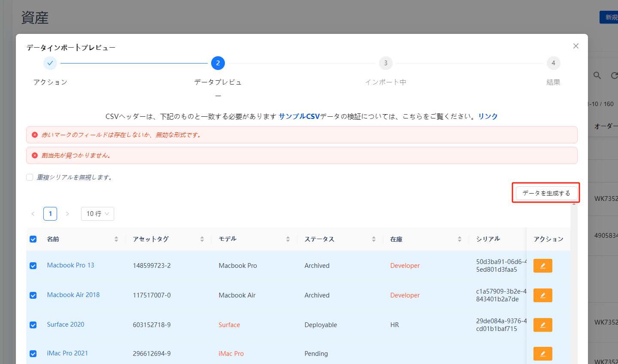Click the search icon beside the dialog
Image resolution: width=618 pixels, height=364 pixels.
(597, 75)
